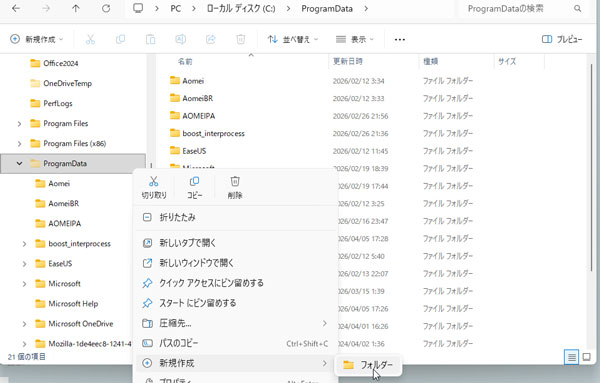
Task: Click ローカル ディスク (C:) breadcrumb
Action: tap(241, 8)
